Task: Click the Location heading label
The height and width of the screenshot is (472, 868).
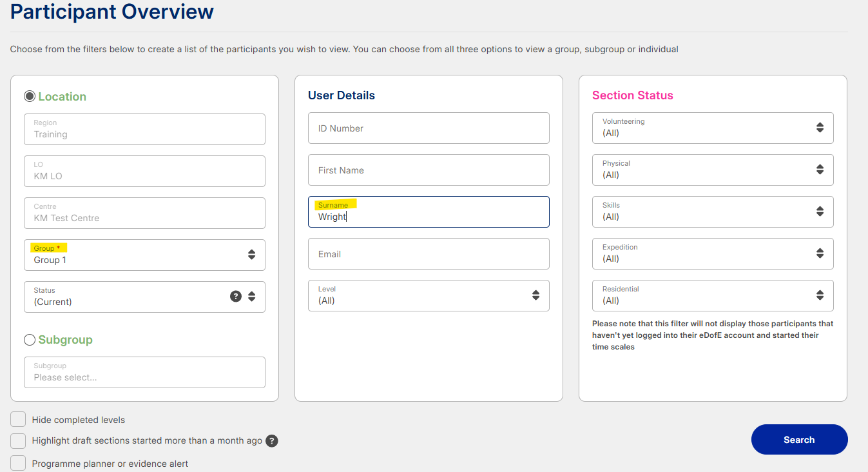Action: [x=62, y=97]
